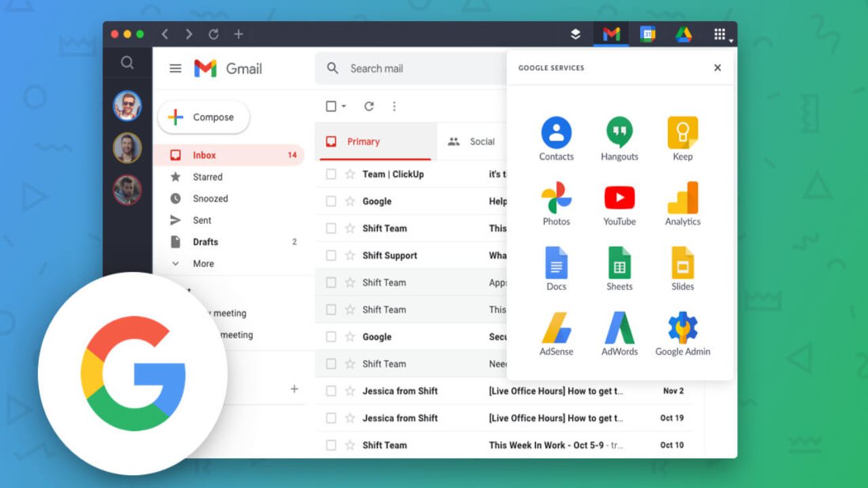Open Google Sheets icon

click(x=619, y=264)
